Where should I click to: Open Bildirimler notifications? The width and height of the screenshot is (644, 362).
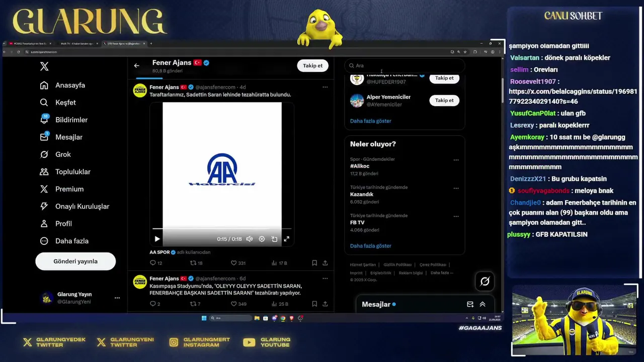click(x=64, y=120)
